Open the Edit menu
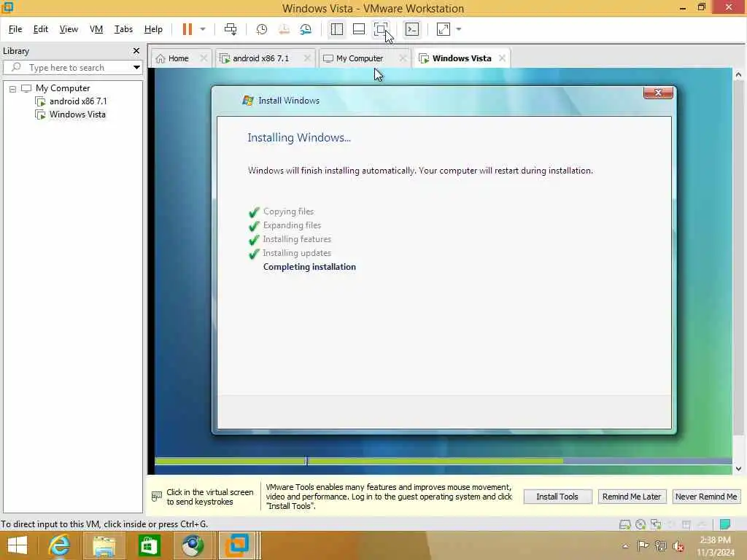 [41, 29]
